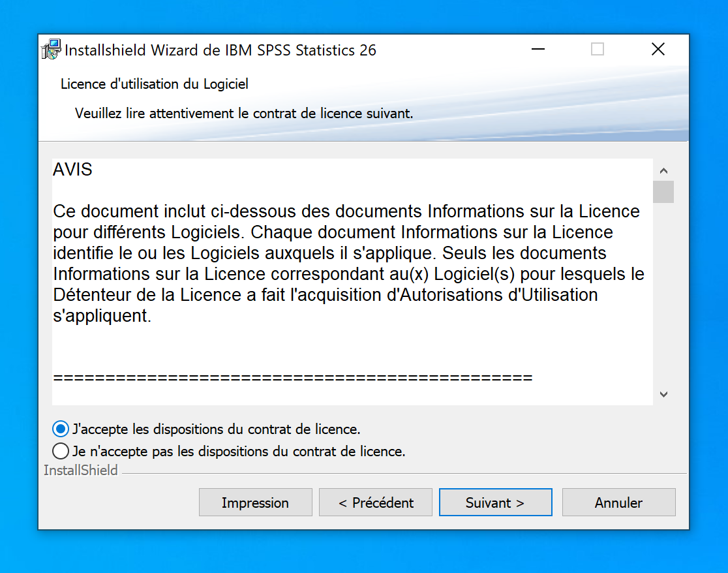Click the empty scrollbar track below the thumb
The height and width of the screenshot is (573, 728).
click(663, 294)
